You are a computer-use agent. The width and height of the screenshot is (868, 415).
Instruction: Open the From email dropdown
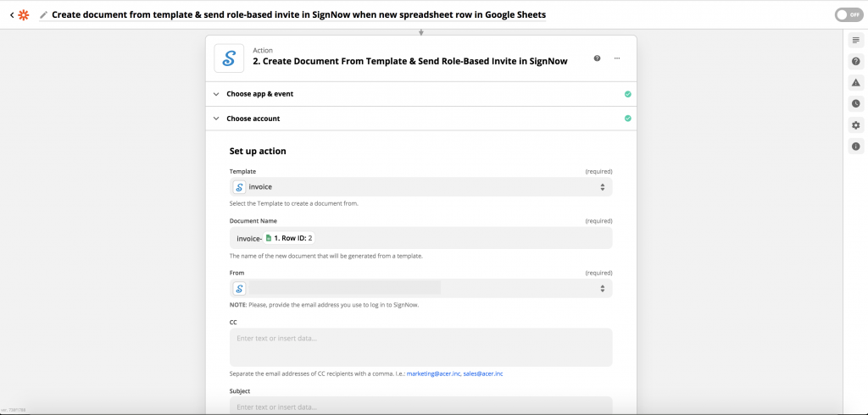(420, 289)
